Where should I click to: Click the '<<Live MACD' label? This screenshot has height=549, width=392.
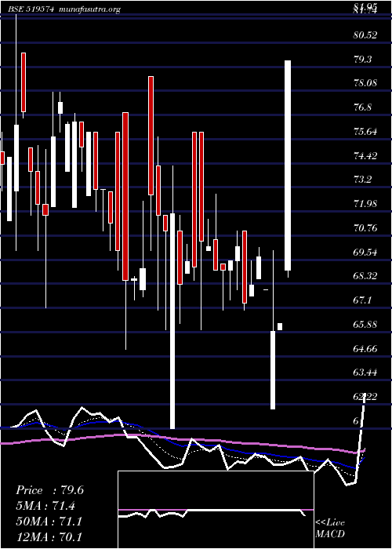(330, 529)
